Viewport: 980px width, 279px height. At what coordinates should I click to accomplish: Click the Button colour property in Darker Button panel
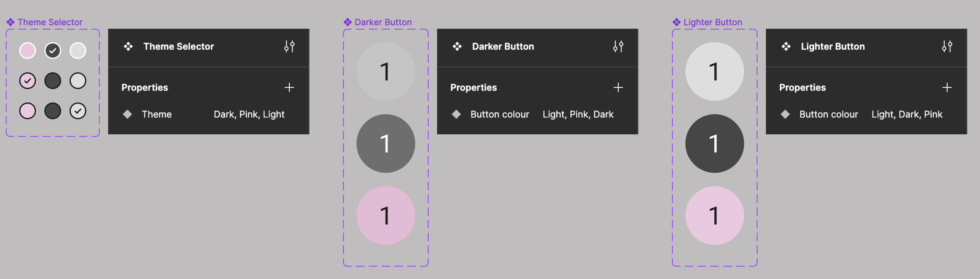point(499,114)
